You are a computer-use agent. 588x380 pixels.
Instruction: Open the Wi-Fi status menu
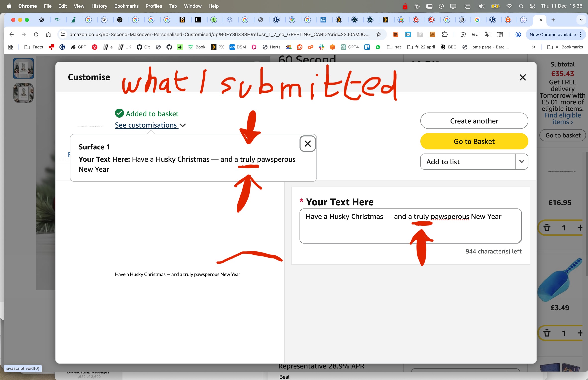coord(509,6)
